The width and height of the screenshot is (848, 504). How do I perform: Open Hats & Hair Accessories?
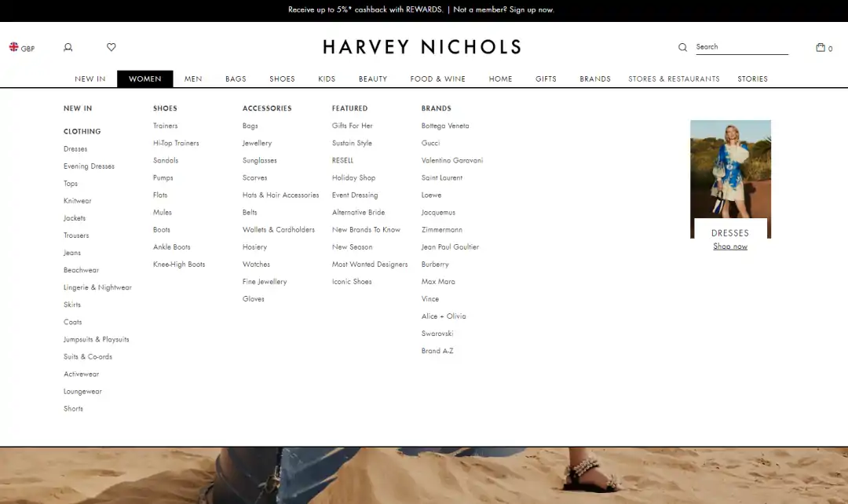[280, 195]
